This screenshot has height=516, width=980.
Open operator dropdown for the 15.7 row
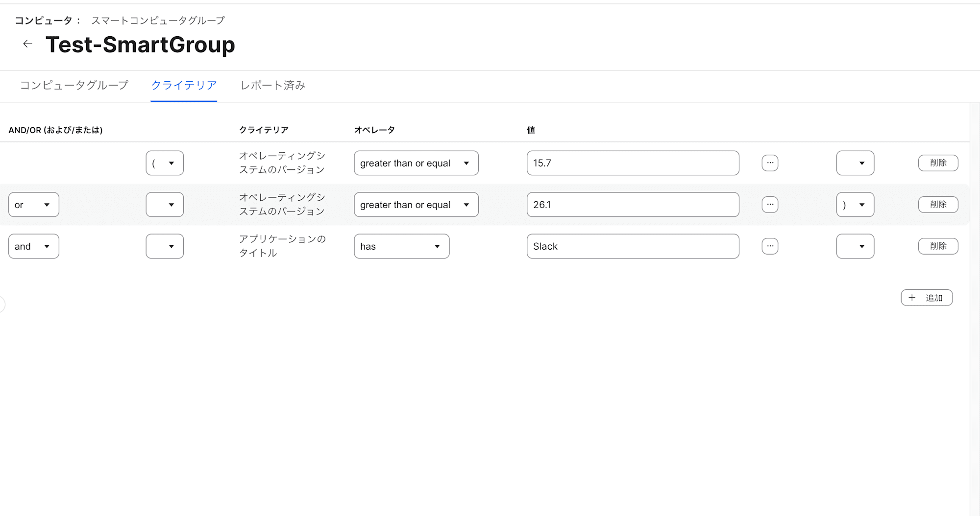(416, 163)
